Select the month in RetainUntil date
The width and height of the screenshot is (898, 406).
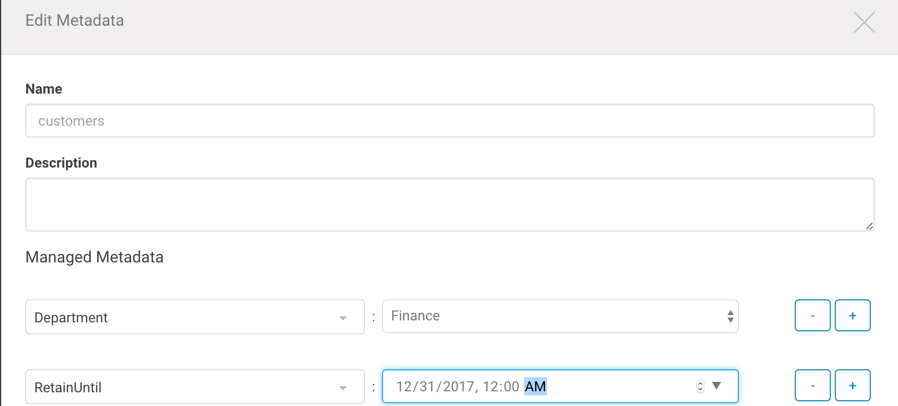[404, 387]
